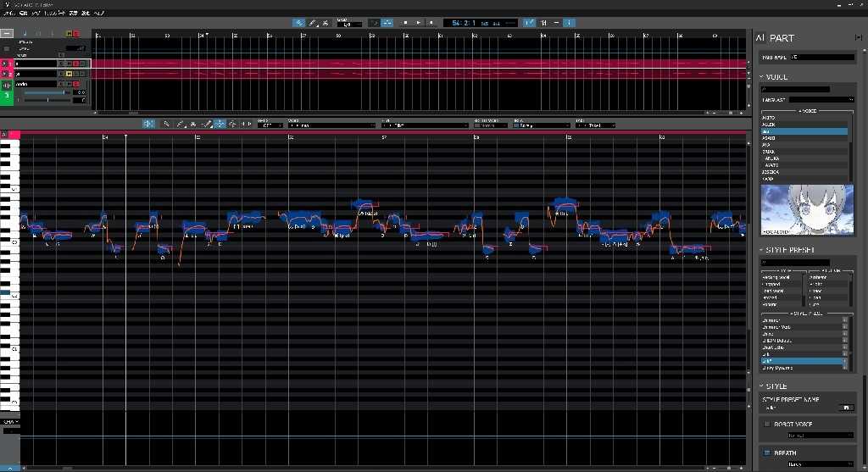
Task: Toggle the blue metronome icon right of time display
Action: coord(529,23)
